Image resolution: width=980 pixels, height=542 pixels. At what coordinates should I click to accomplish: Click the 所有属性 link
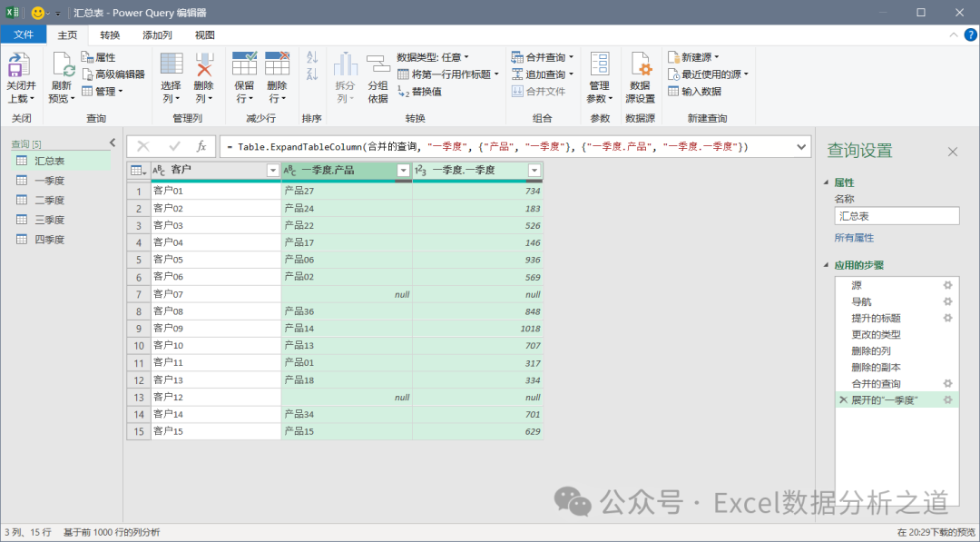click(854, 238)
